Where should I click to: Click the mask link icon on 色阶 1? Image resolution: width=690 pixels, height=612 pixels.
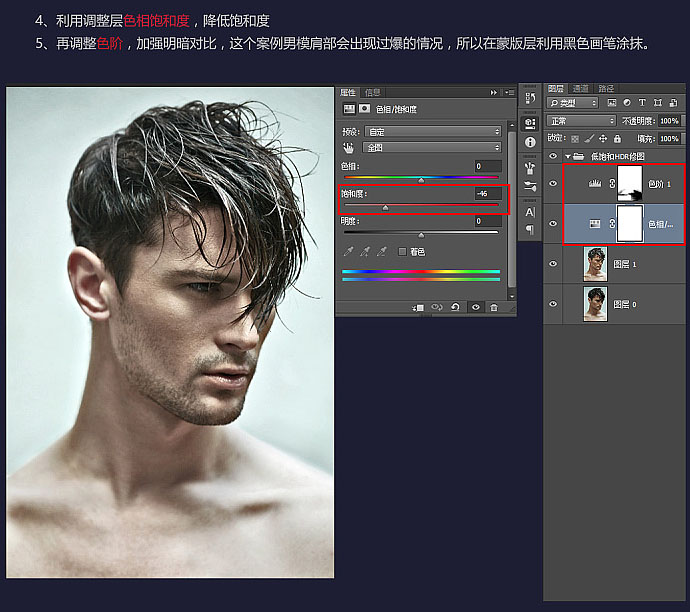click(612, 183)
